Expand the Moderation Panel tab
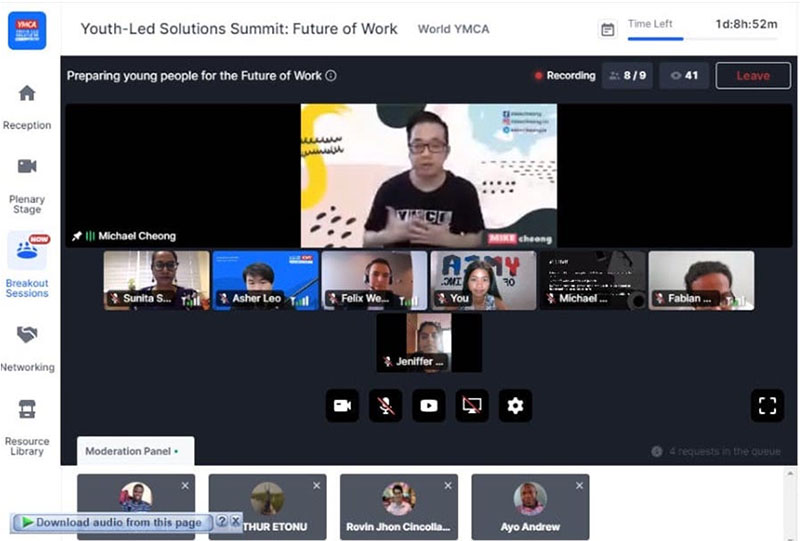The height and width of the screenshot is (541, 800). coord(136,451)
